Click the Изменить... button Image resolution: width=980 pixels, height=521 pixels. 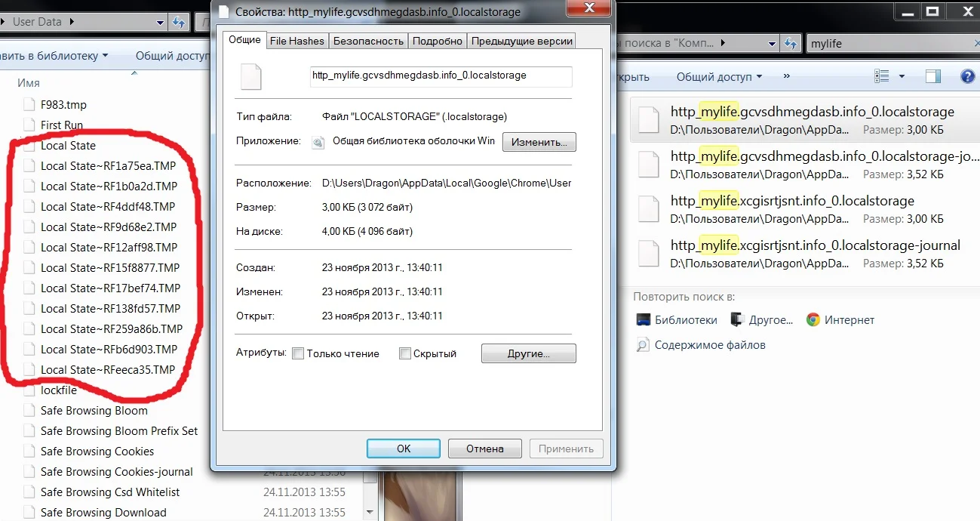click(x=539, y=142)
